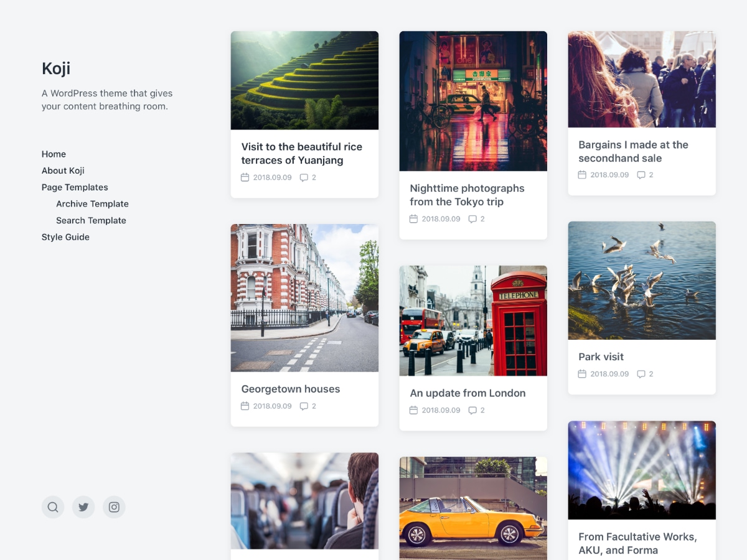Click the yellow Porsche photo thumbnail

472,508
